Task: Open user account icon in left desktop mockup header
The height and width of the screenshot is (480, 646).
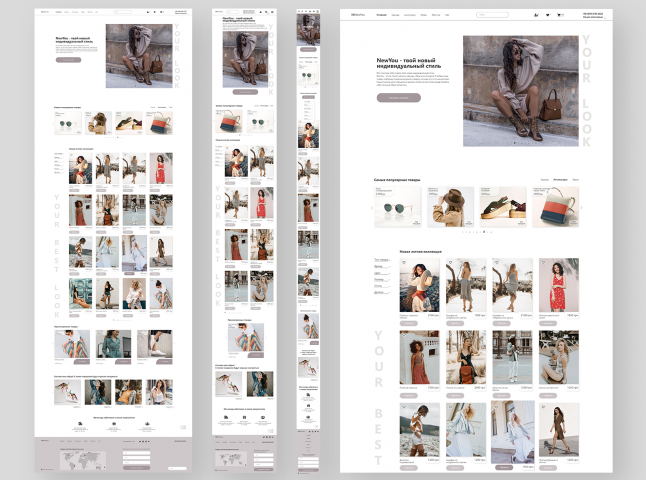Action: pyautogui.click(x=147, y=12)
